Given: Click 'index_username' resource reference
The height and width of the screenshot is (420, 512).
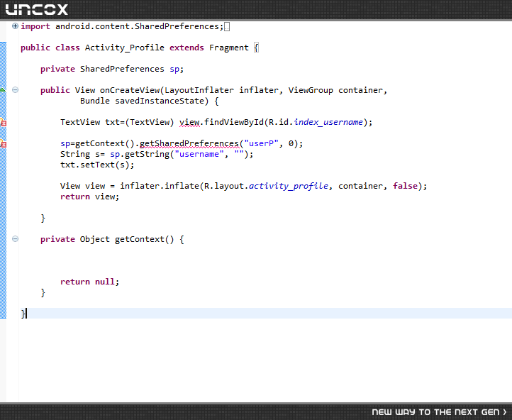Looking at the screenshot, I should coord(328,122).
